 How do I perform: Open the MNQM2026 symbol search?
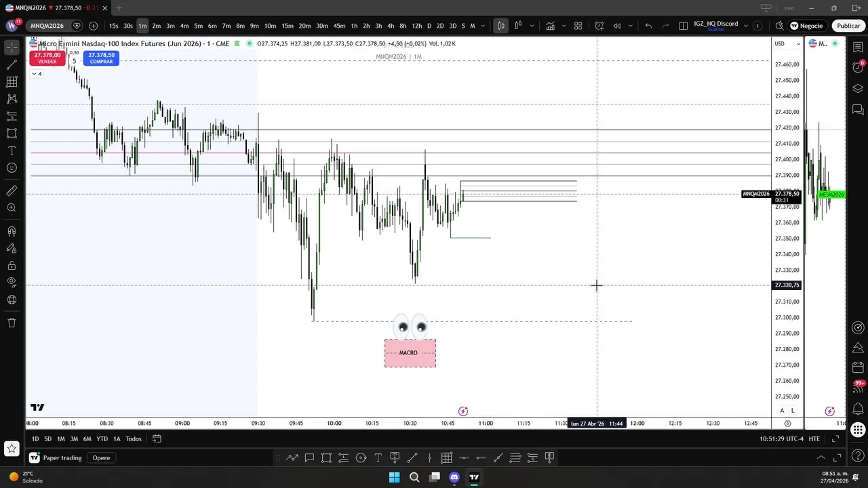47,26
